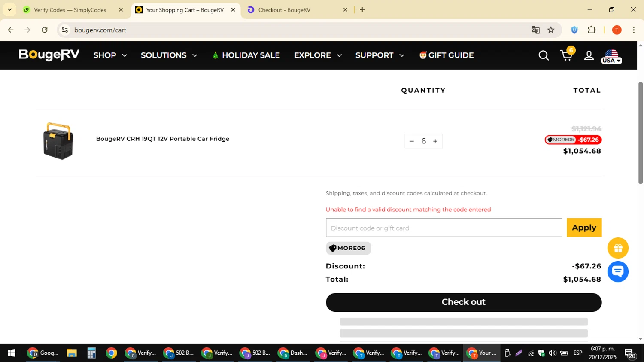Click the yellow Apply button
The height and width of the screenshot is (362, 644).
(x=584, y=228)
